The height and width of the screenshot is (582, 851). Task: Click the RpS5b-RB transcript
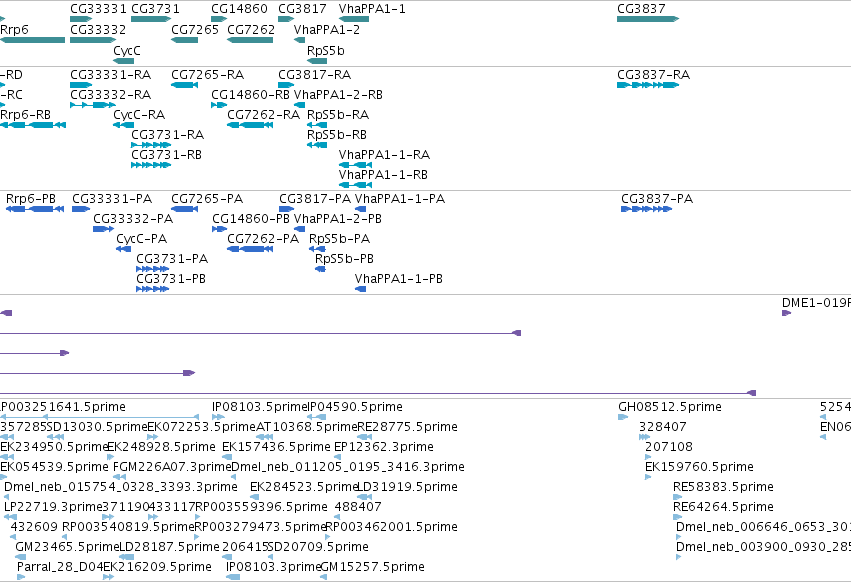[x=317, y=145]
